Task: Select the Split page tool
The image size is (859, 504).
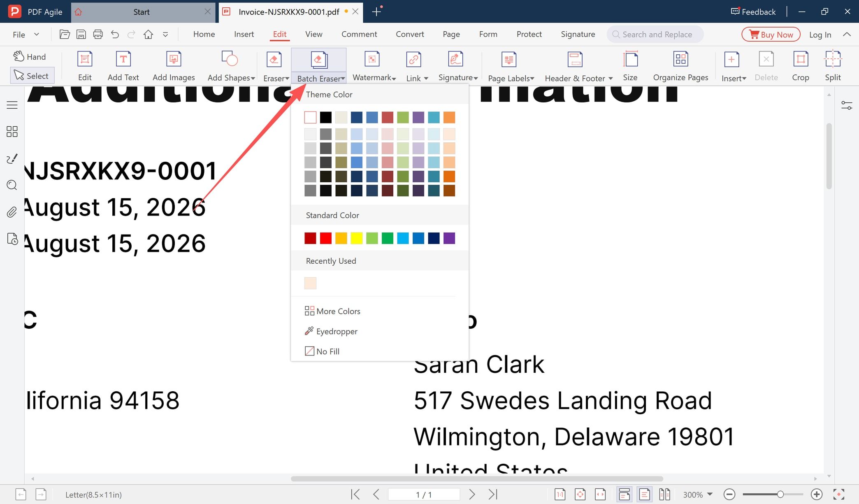Action: (833, 66)
